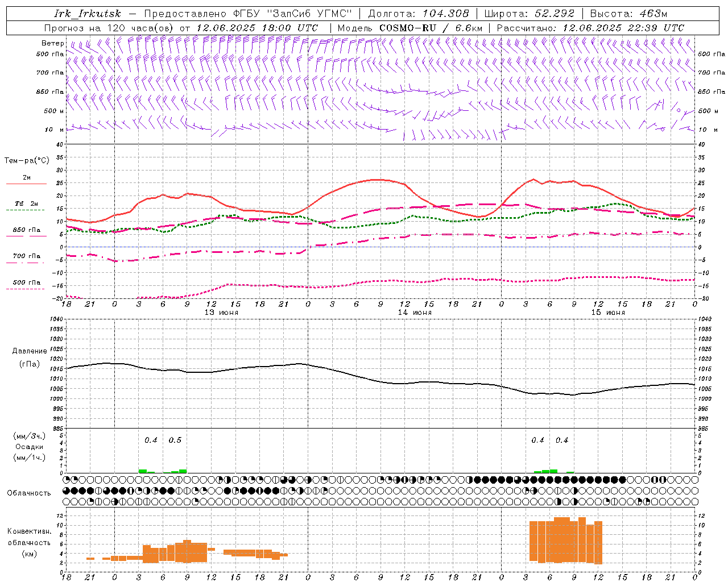This screenshot has height=582, width=728.
Task: Select the 14 июня date label
Action: pyautogui.click(x=415, y=313)
